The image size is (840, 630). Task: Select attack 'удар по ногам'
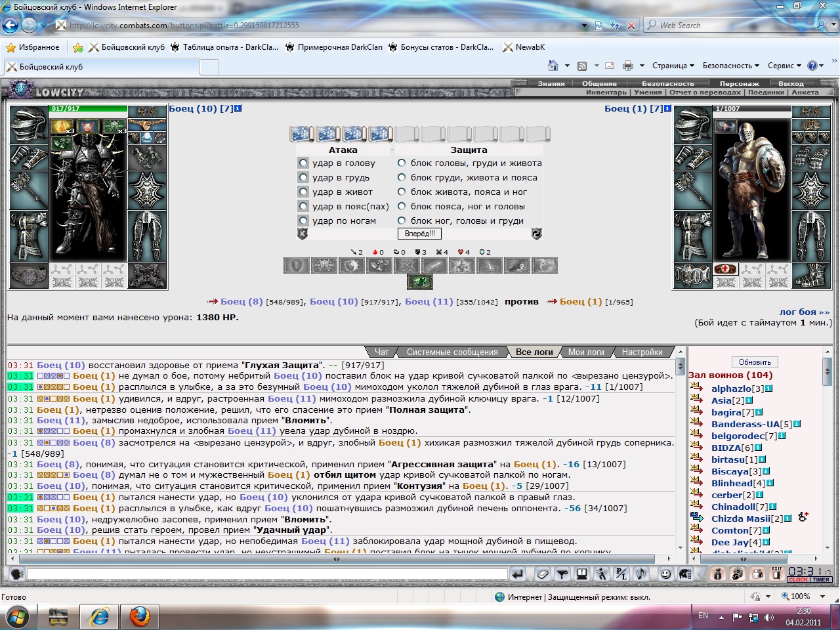[x=303, y=220]
